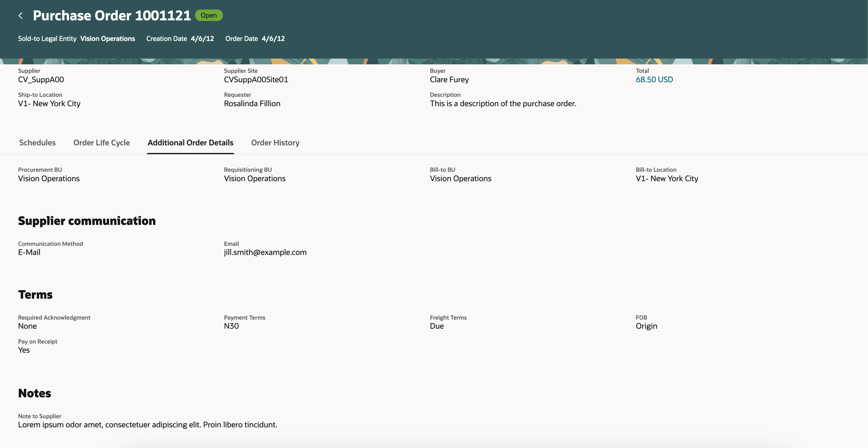868x448 pixels.
Task: Click the Purchase Order 1001121 title
Action: (x=112, y=15)
